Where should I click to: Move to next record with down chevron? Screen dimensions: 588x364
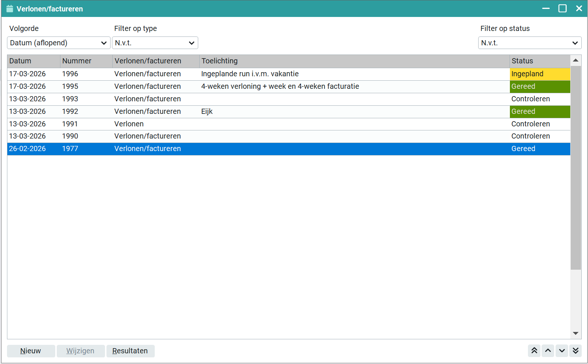pos(561,351)
